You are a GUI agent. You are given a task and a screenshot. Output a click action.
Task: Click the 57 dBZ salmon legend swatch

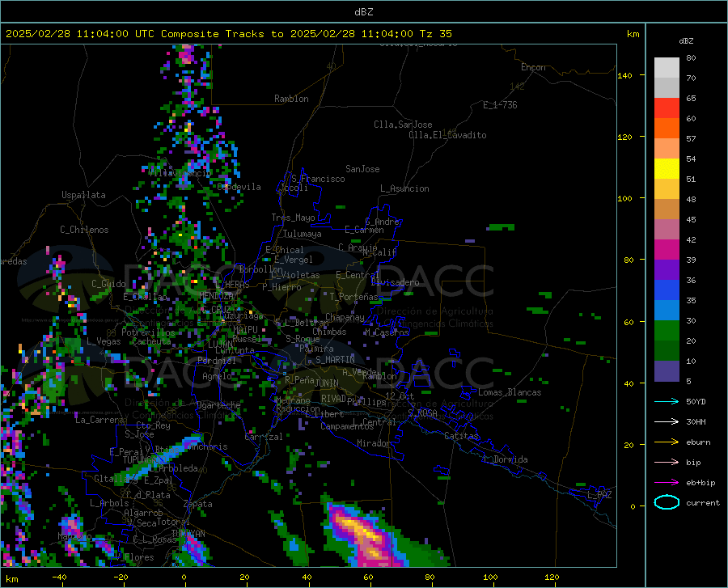(x=667, y=149)
